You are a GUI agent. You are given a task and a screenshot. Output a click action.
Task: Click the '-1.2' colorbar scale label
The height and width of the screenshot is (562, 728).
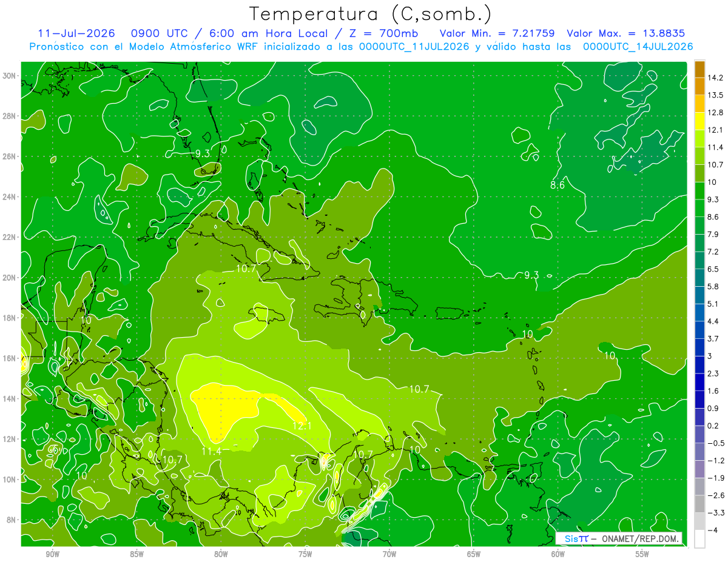715,461
